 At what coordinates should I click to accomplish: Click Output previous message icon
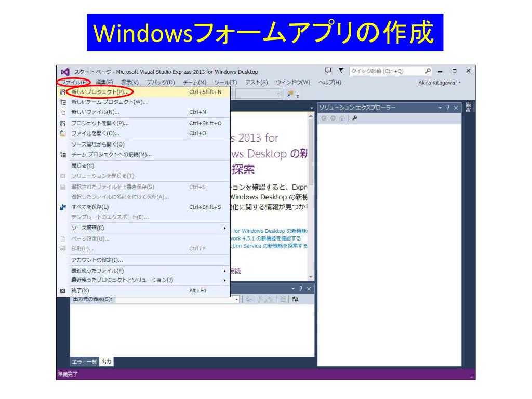point(261,300)
